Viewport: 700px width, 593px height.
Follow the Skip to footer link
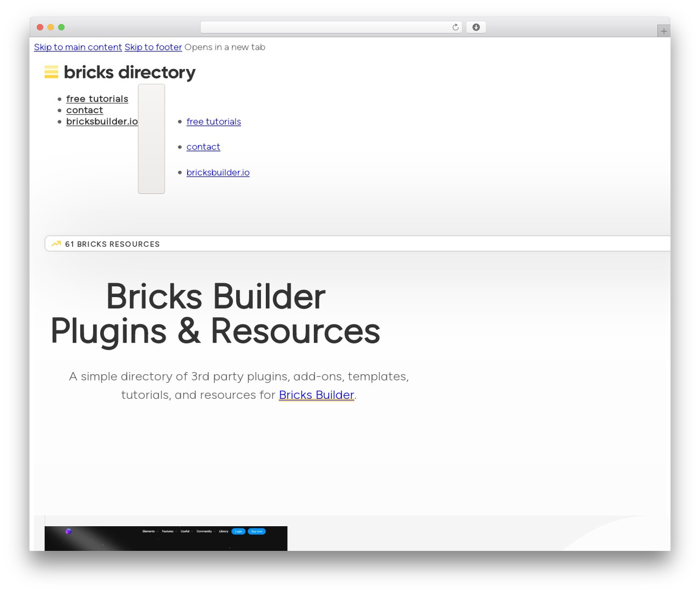click(153, 47)
